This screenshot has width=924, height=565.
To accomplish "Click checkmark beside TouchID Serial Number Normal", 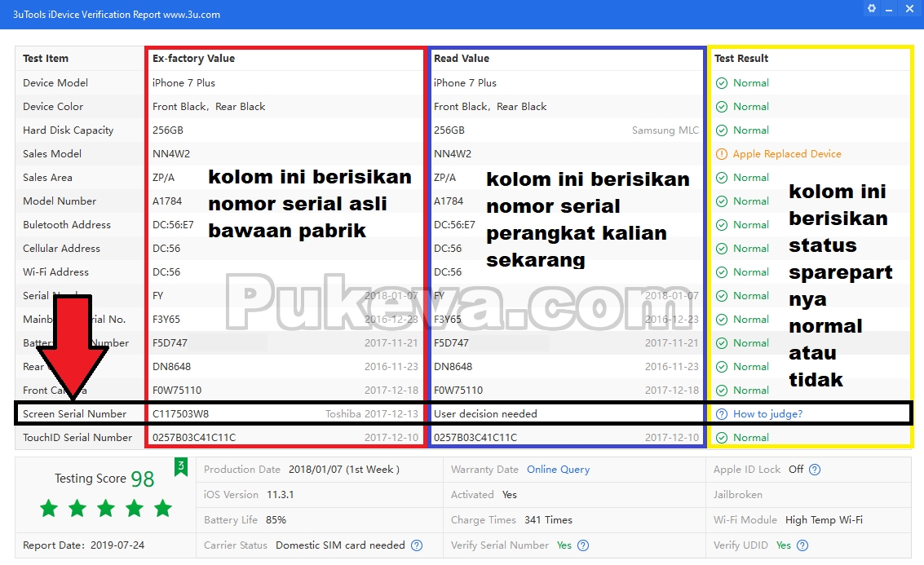I will click(x=723, y=437).
